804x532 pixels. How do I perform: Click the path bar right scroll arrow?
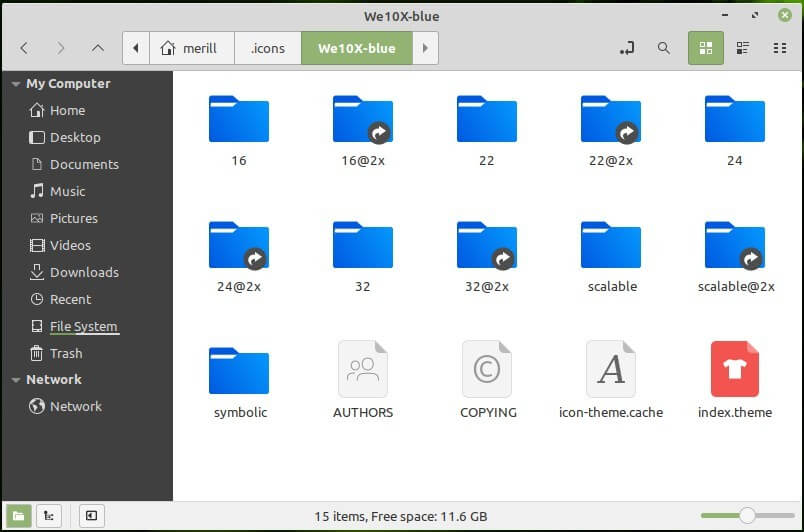[x=425, y=48]
